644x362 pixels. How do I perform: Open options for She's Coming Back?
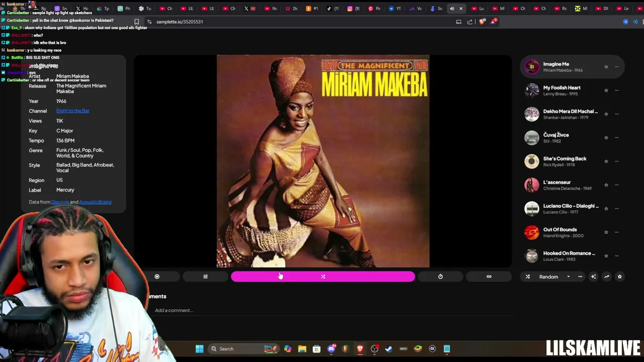click(x=617, y=161)
